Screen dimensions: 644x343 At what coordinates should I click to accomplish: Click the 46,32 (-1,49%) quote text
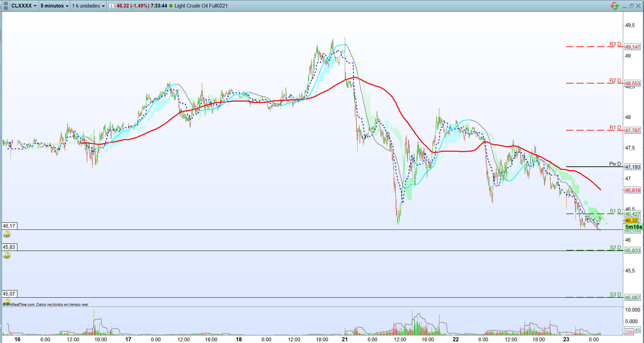pos(133,6)
